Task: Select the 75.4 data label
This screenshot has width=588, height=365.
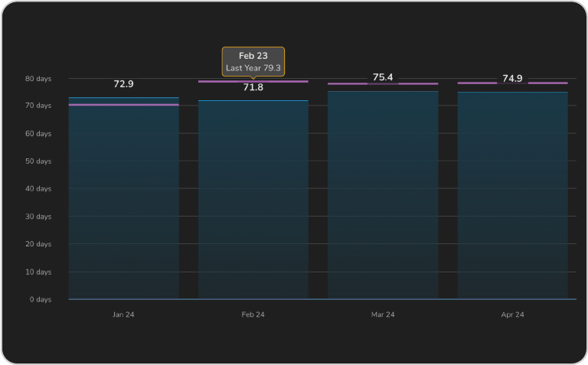Action: coord(383,77)
